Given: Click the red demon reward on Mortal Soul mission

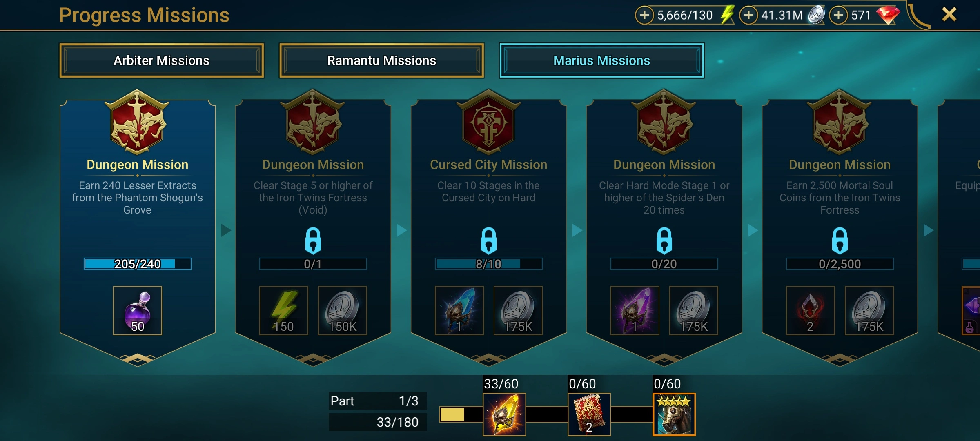Looking at the screenshot, I should tap(811, 311).
